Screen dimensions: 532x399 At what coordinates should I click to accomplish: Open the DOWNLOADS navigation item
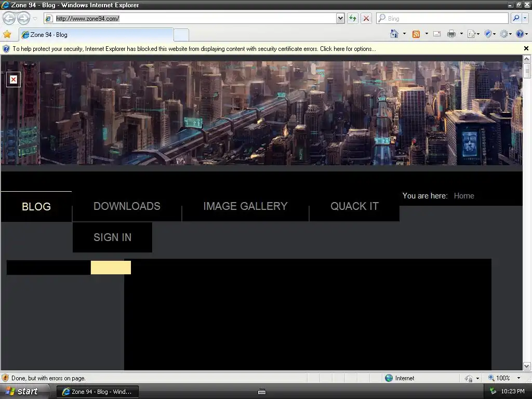(x=127, y=206)
